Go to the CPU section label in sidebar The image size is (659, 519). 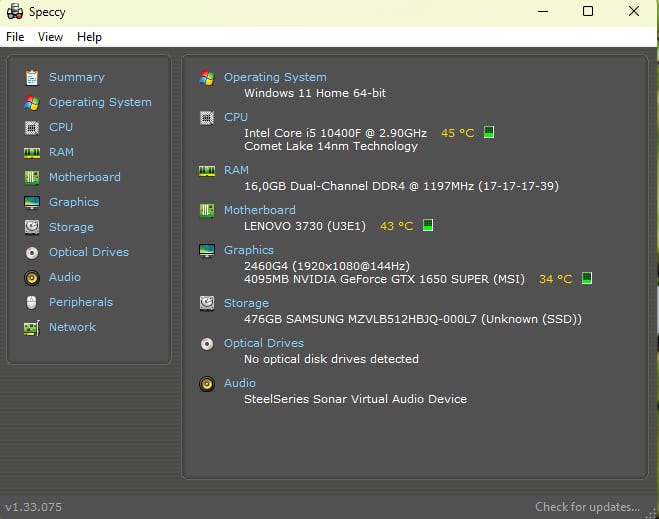pyautogui.click(x=61, y=127)
